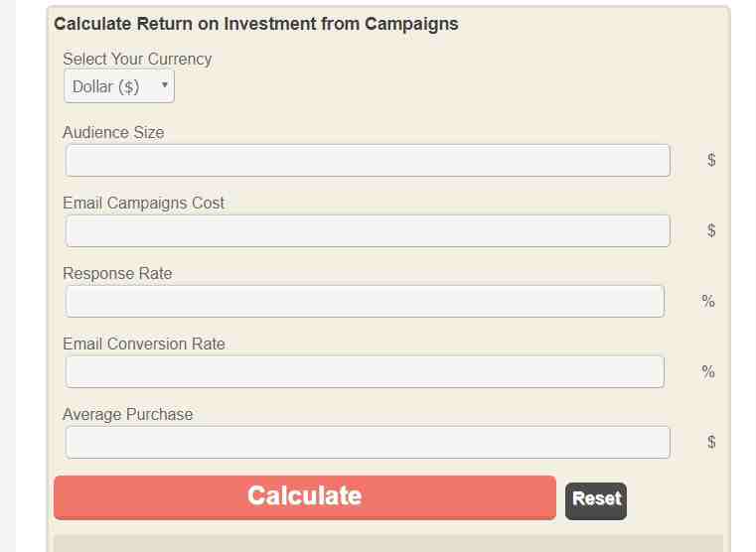Click the Audience Size label
The image size is (756, 552).
click(114, 132)
